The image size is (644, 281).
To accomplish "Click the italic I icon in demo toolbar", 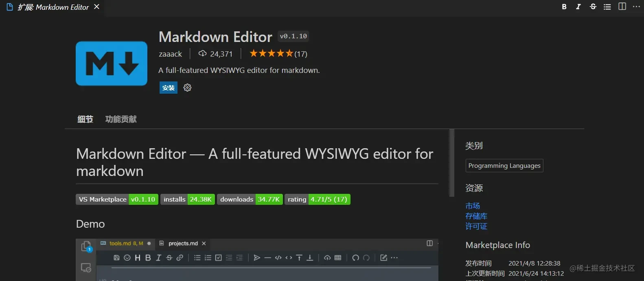I will click(x=159, y=258).
